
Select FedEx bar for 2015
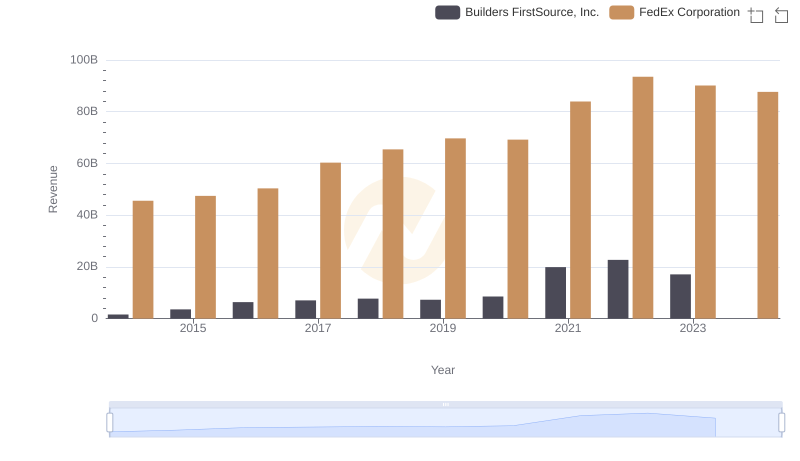(x=206, y=257)
